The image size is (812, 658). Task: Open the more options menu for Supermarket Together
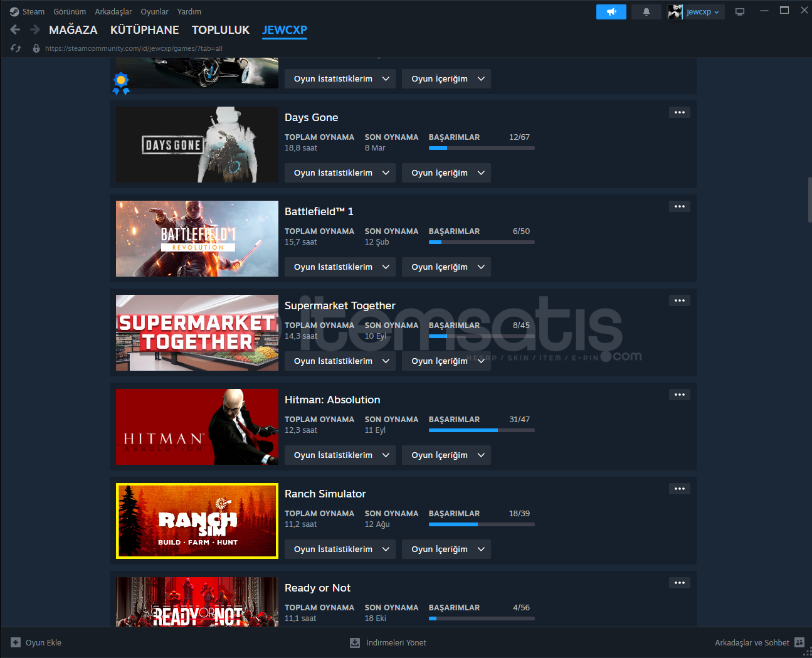coord(680,300)
